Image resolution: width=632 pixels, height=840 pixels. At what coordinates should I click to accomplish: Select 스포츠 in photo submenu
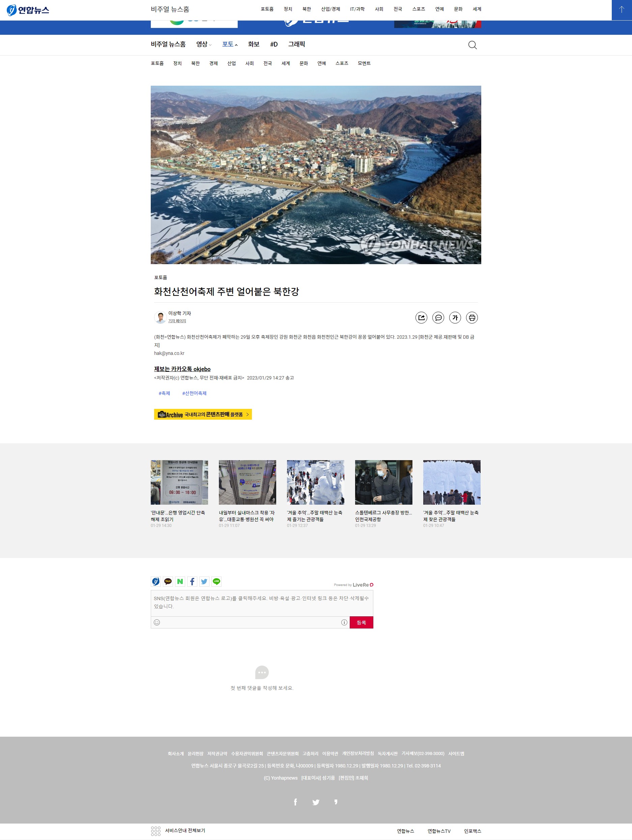pyautogui.click(x=342, y=63)
